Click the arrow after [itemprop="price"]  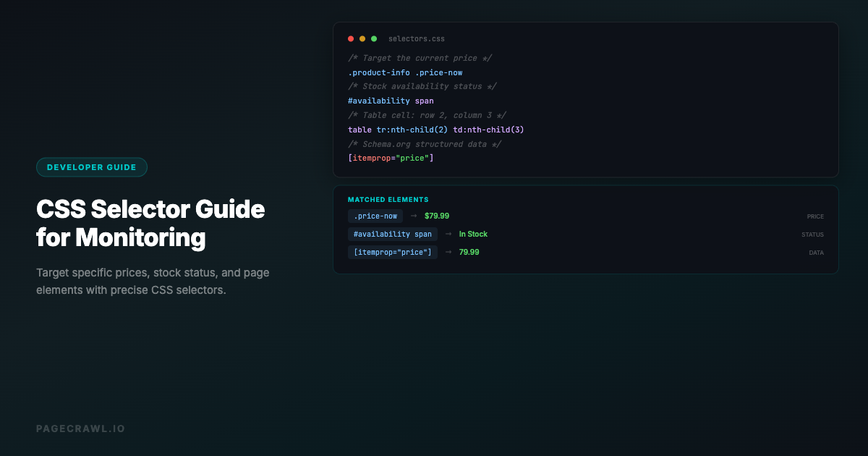(447, 252)
